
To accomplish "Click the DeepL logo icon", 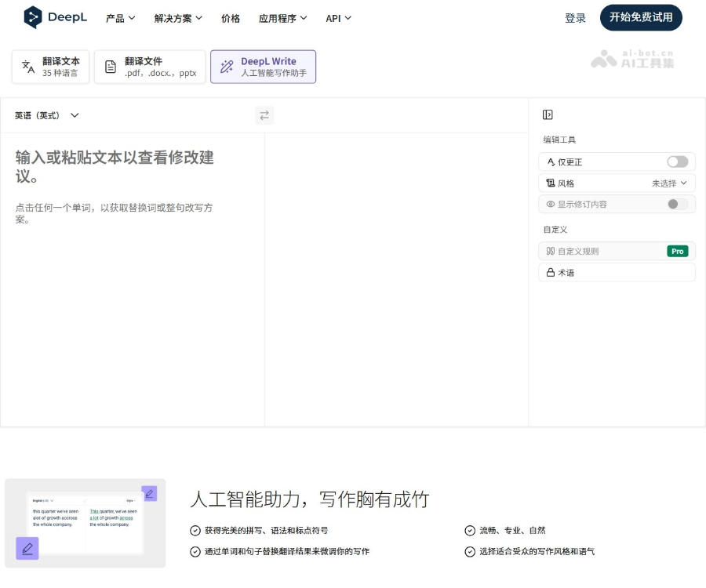I will [32, 17].
